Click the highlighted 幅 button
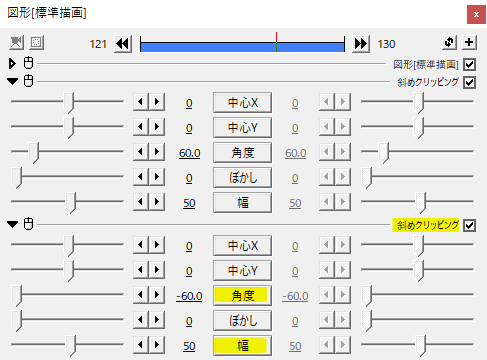487x360 pixels. coord(242,345)
